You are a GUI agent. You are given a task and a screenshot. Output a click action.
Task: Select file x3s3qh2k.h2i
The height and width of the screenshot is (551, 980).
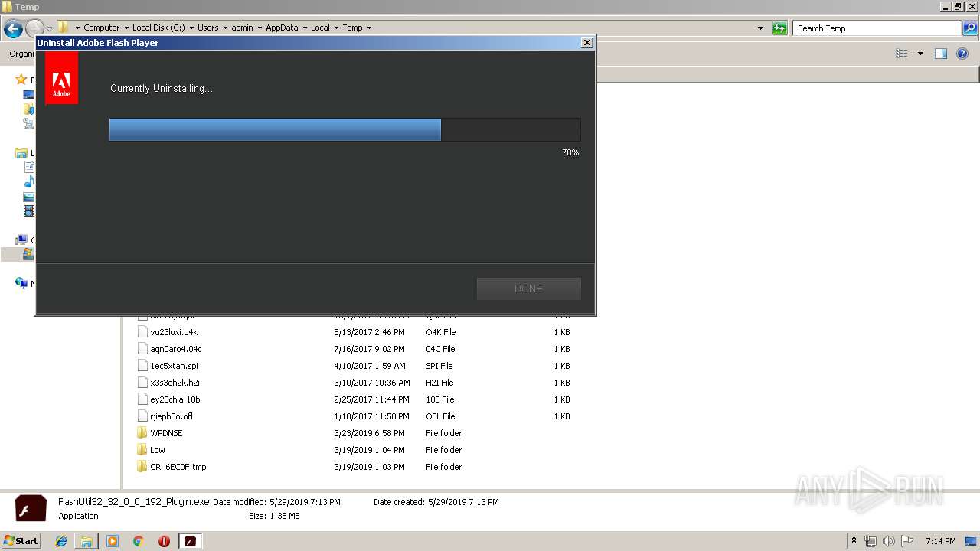click(175, 383)
